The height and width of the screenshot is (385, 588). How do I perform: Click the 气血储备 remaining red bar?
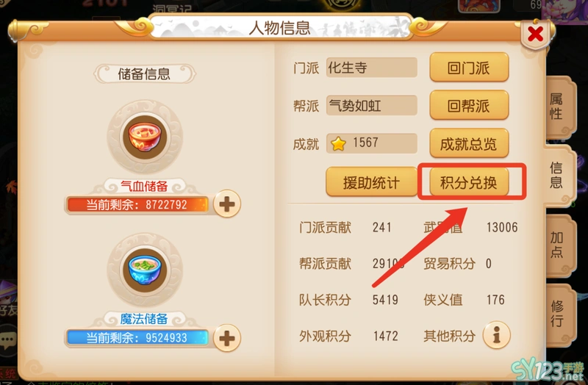point(137,205)
